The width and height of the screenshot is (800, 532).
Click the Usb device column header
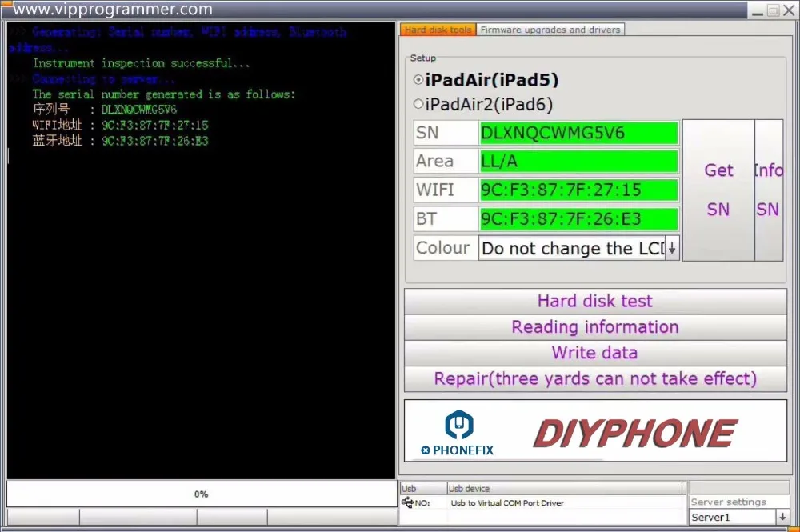tap(565, 489)
